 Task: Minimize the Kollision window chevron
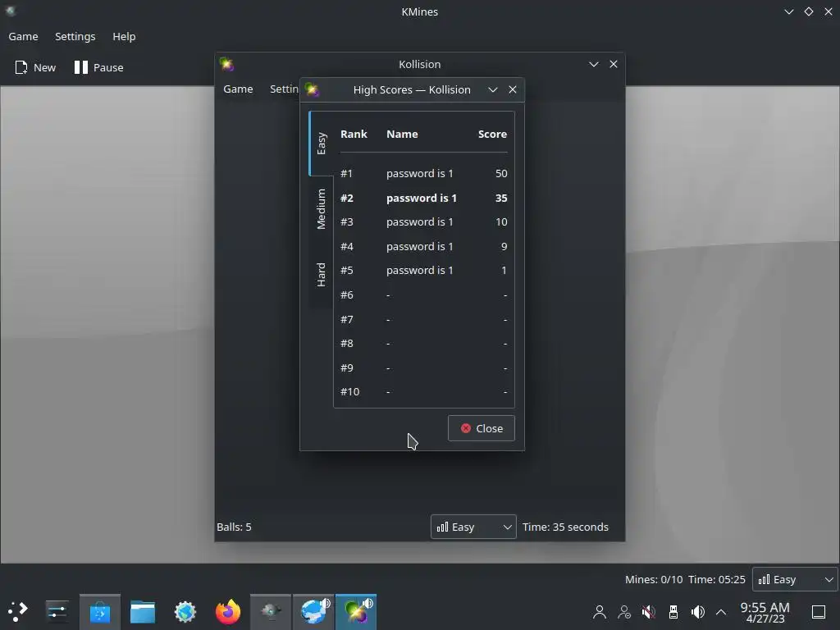tap(594, 64)
